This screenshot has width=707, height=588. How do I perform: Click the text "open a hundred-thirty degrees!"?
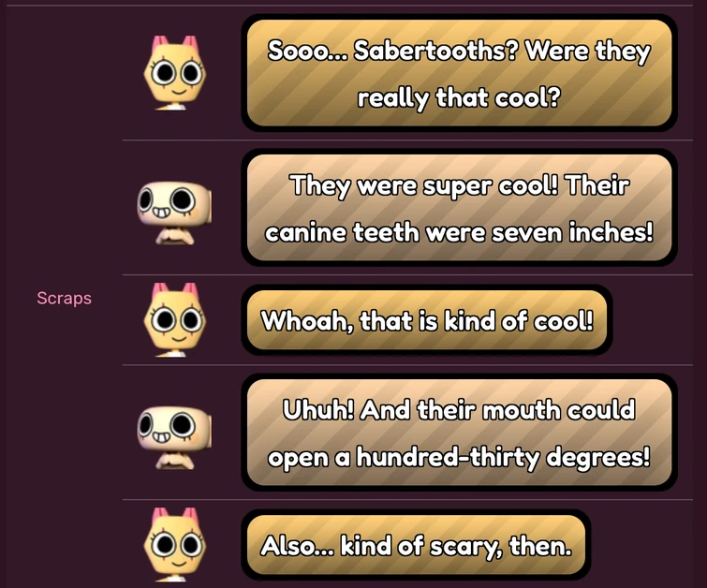pos(459,458)
